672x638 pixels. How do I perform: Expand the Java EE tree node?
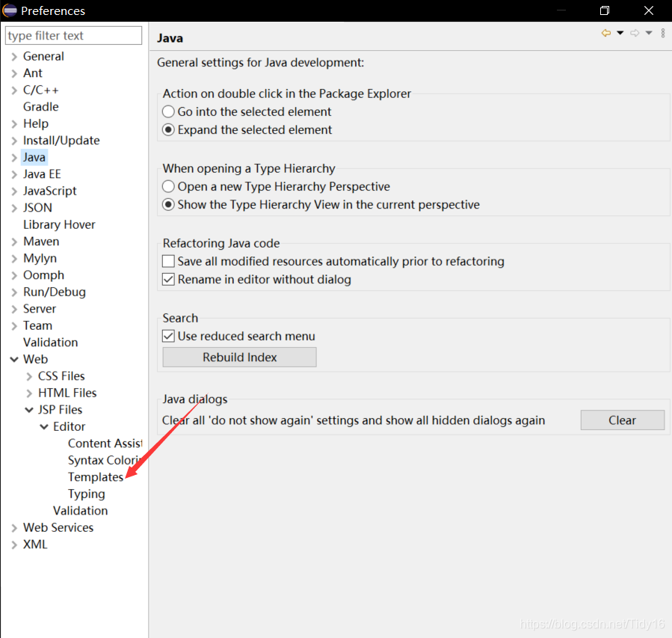point(14,174)
